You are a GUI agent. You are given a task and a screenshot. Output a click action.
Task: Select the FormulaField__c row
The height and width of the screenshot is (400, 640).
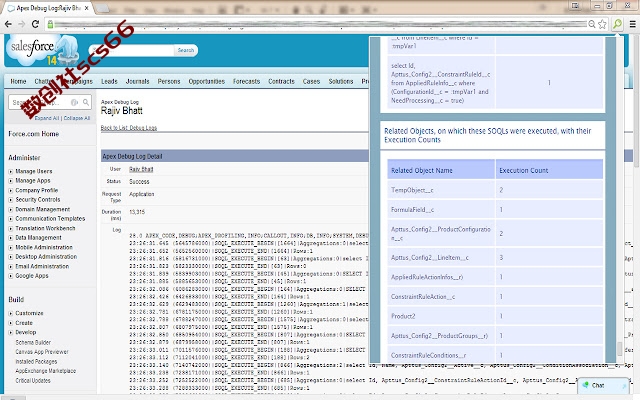[495, 210]
